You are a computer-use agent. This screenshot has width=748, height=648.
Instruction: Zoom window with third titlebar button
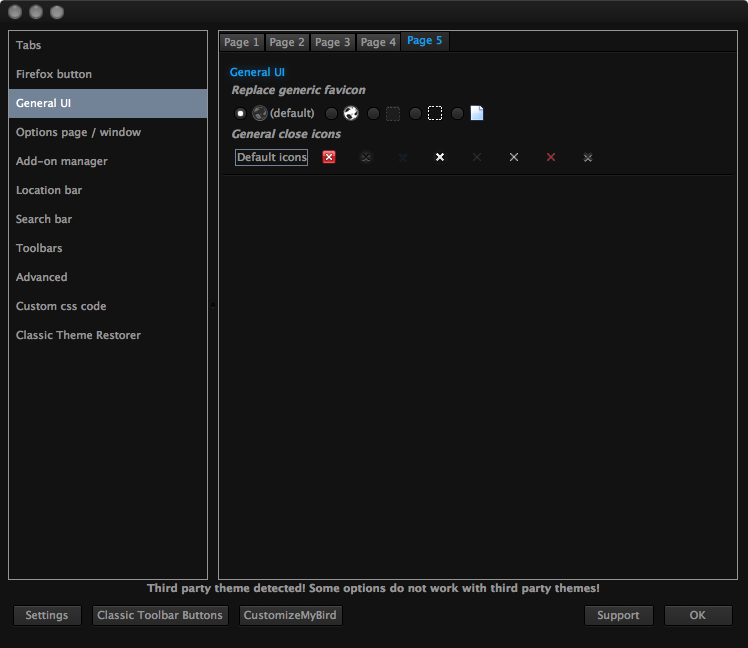(57, 12)
